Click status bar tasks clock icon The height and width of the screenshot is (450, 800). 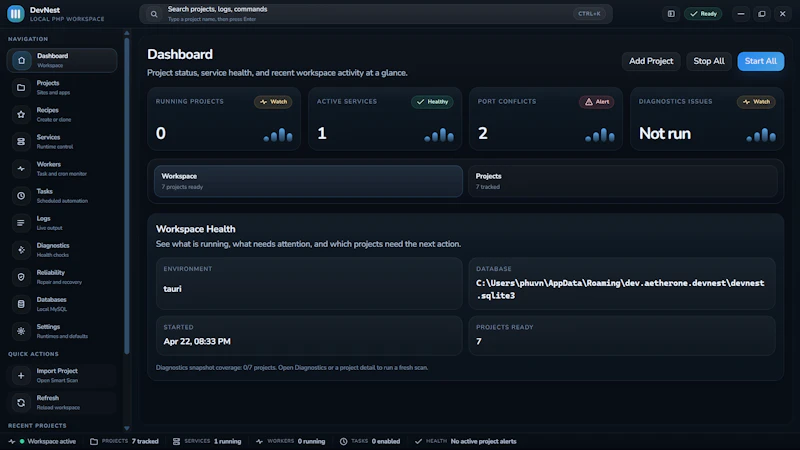343,441
